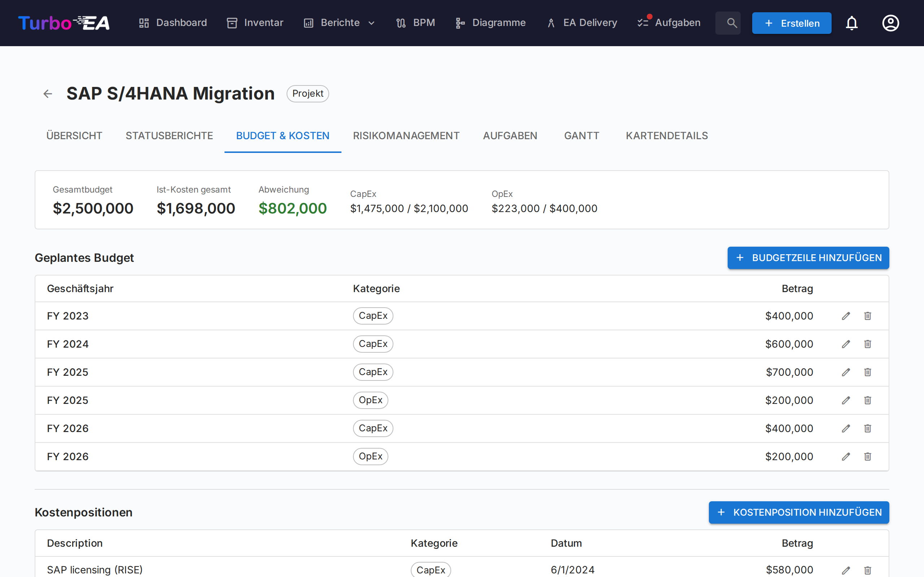This screenshot has height=577, width=924.
Task: Open the Gantt tab
Action: pyautogui.click(x=581, y=136)
